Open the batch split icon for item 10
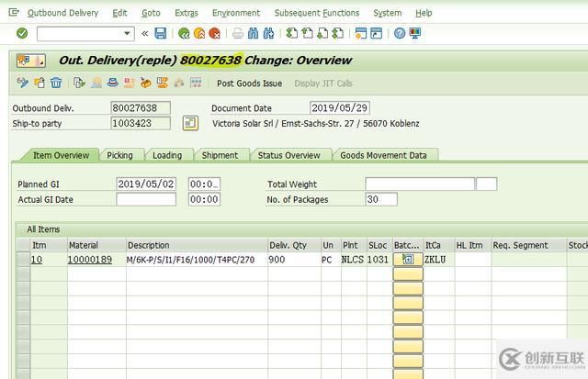Screen dimensions: 588x379 click(x=408, y=259)
